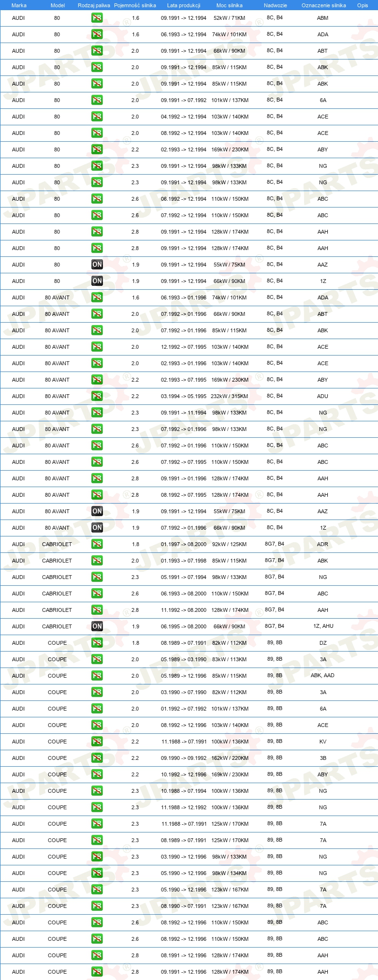The height and width of the screenshot is (980, 378).
Task: Click the PB icon in the COUPE ABK, AAD row
Action: pyautogui.click(x=97, y=676)
